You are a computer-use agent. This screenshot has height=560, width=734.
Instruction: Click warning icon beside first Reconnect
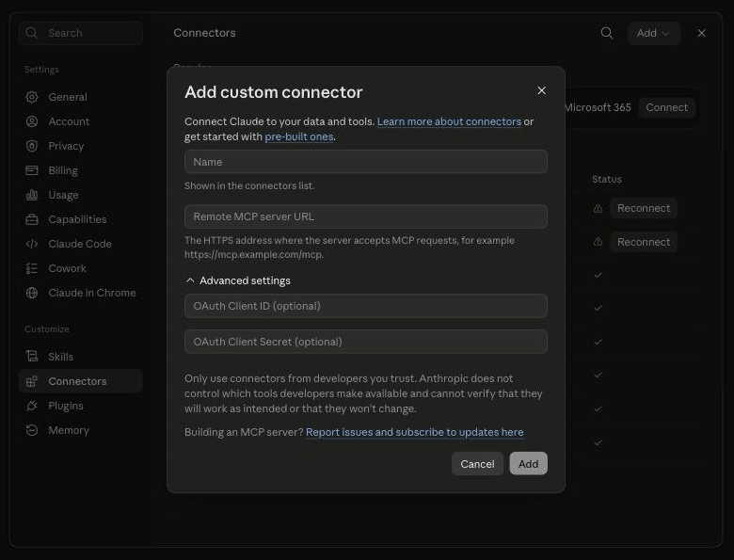[x=598, y=208]
